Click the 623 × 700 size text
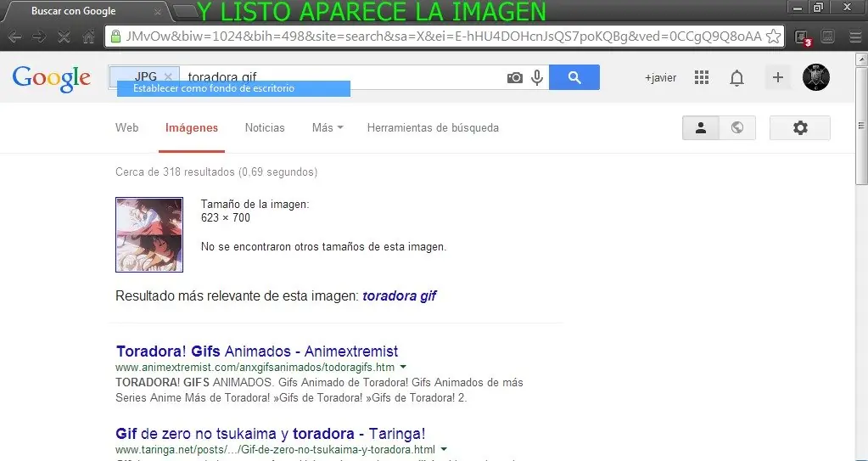 [x=226, y=217]
